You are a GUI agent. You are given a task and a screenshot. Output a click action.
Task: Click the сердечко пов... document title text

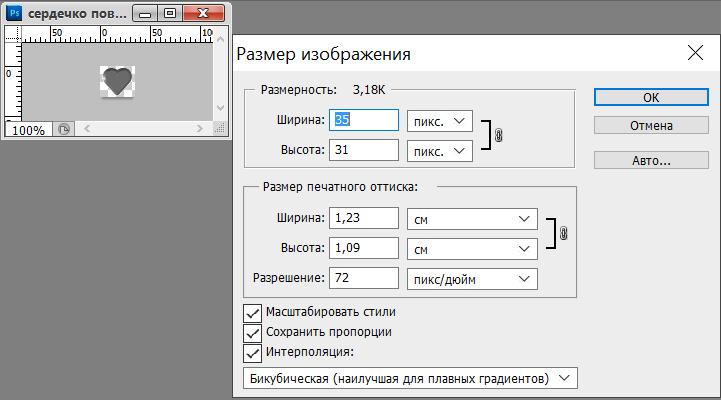[77, 14]
